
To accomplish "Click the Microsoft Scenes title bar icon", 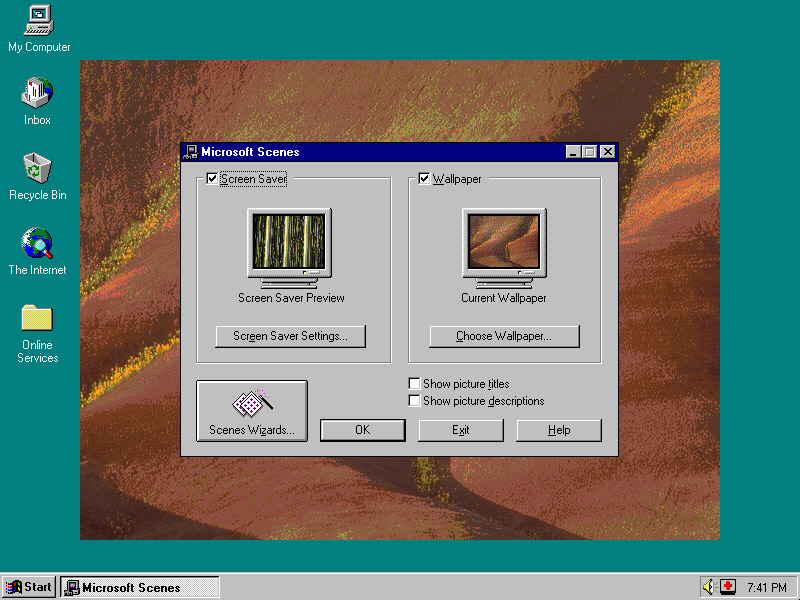I will point(191,152).
